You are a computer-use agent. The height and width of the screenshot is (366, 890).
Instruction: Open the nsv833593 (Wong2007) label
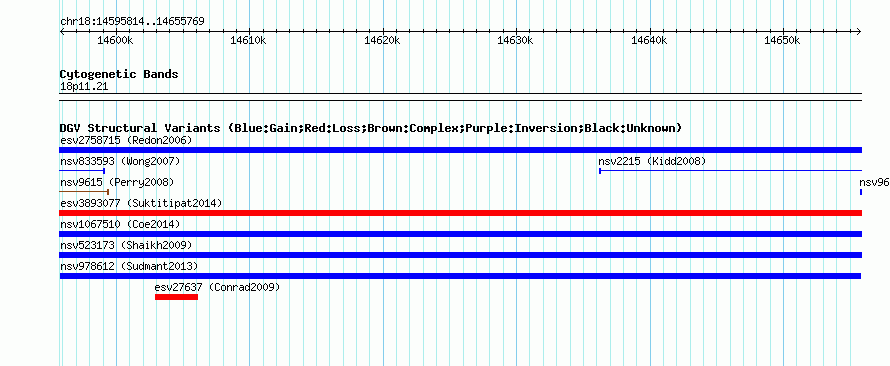(120, 161)
